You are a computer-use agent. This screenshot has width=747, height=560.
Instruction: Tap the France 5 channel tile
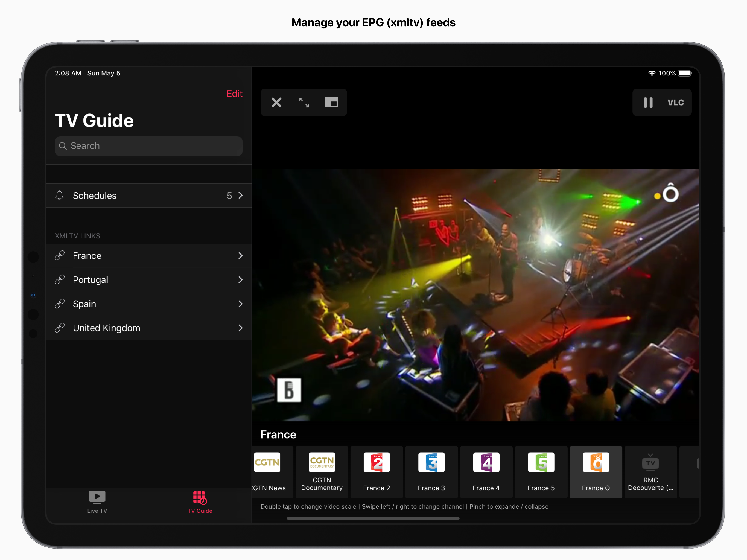(541, 471)
